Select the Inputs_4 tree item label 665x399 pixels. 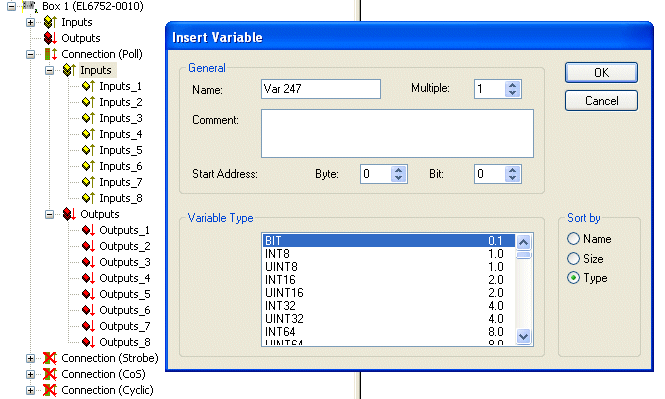tap(120, 134)
